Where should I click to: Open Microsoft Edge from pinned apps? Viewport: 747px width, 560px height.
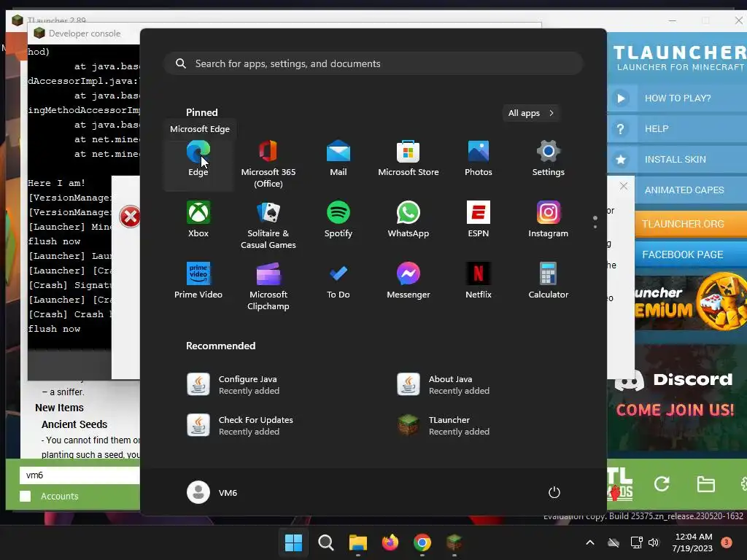point(198,158)
